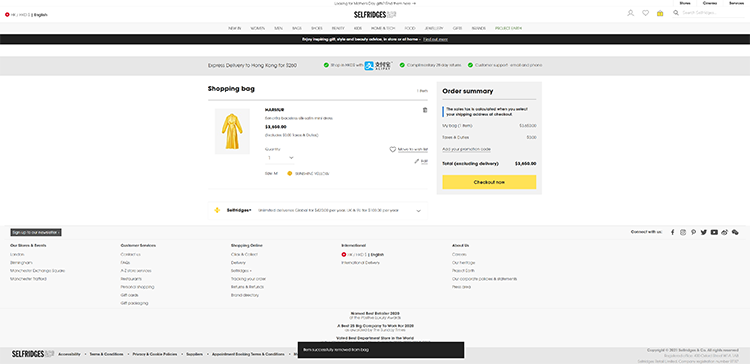Open Project Earth link under About Us

point(463,271)
